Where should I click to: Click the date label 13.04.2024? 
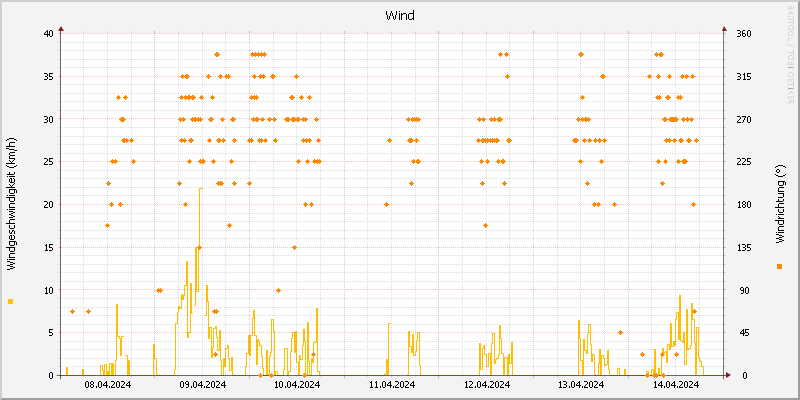click(581, 385)
